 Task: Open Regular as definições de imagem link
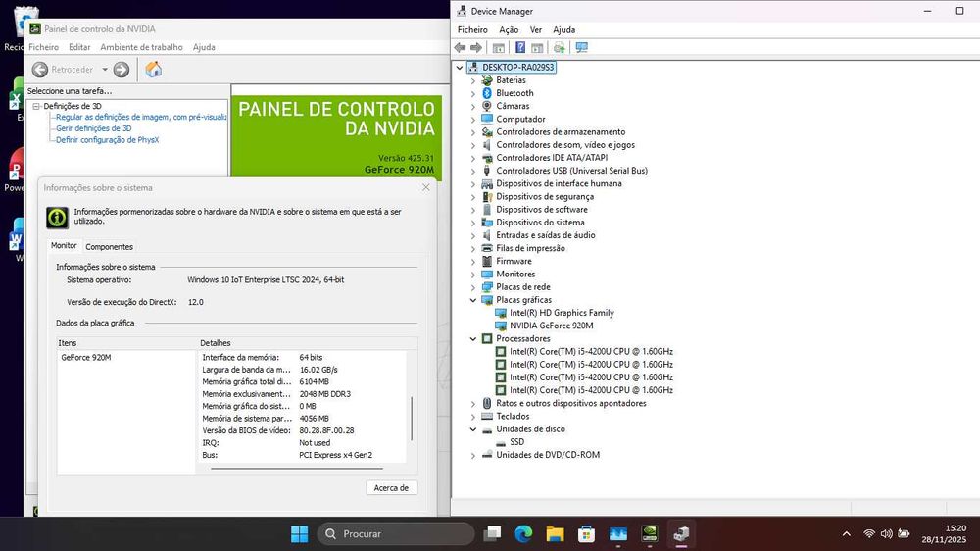141,117
